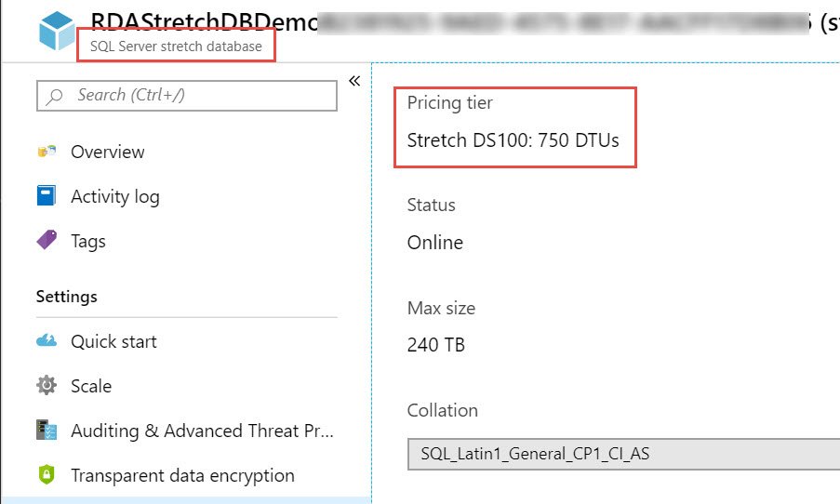840x504 pixels.
Task: Click the Scale gear icon
Action: coord(47,386)
